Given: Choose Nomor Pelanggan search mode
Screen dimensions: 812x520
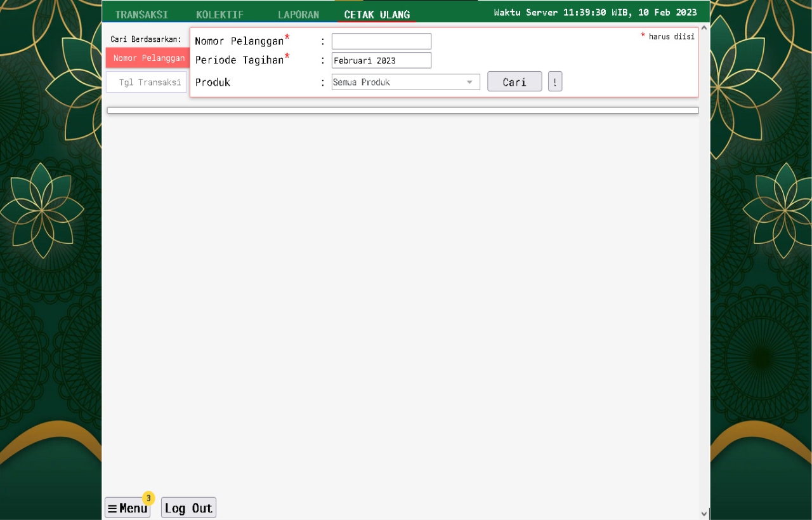Looking at the screenshot, I should pyautogui.click(x=148, y=58).
